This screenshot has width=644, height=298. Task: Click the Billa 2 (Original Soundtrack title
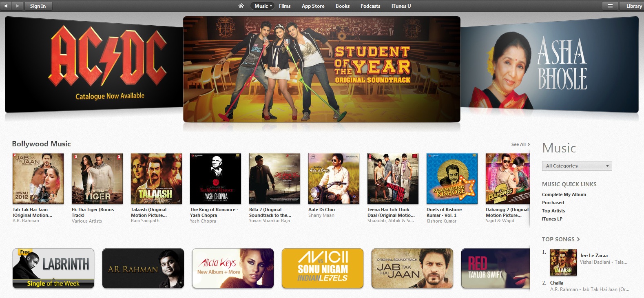(270, 212)
